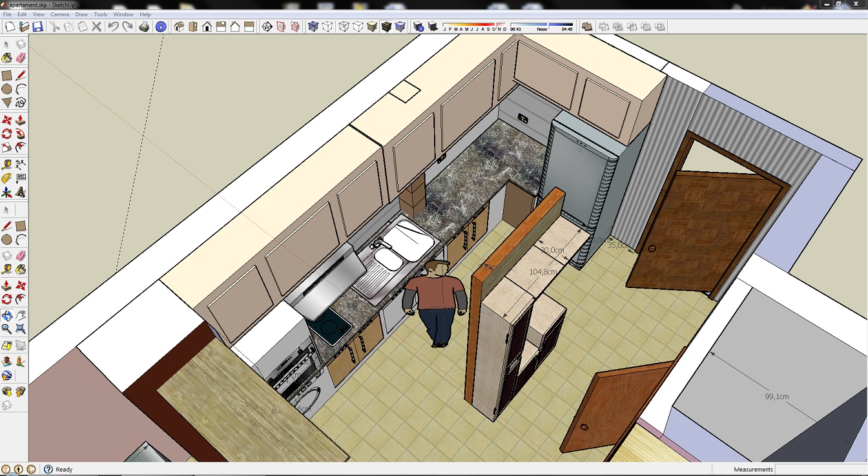
Task: Enable Shaded With Textures style
Action: tap(386, 26)
